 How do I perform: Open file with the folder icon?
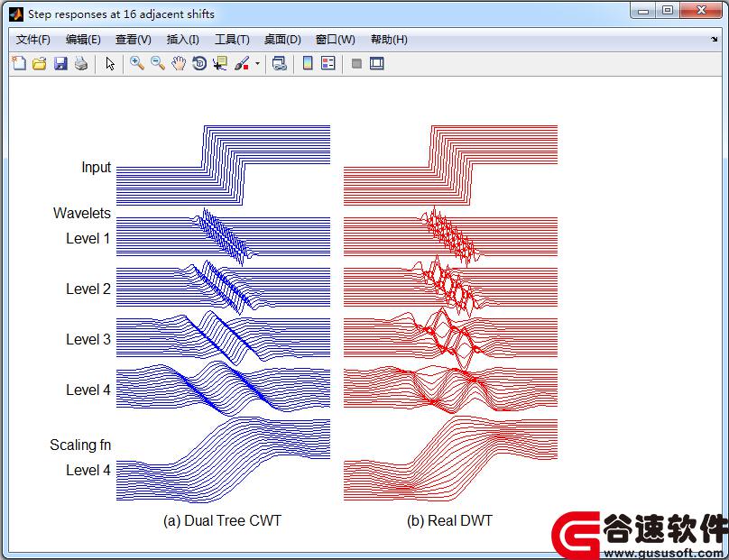(40, 63)
